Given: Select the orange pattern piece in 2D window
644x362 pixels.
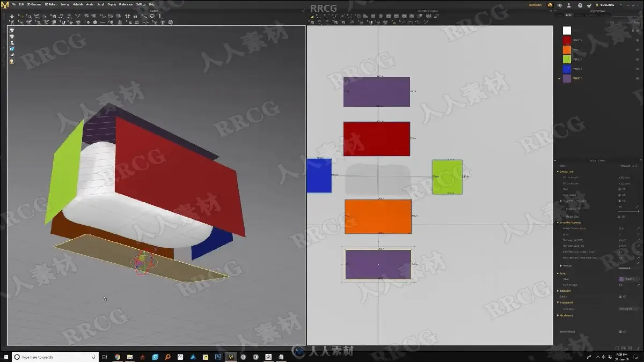Looking at the screenshot, I should pos(378,217).
